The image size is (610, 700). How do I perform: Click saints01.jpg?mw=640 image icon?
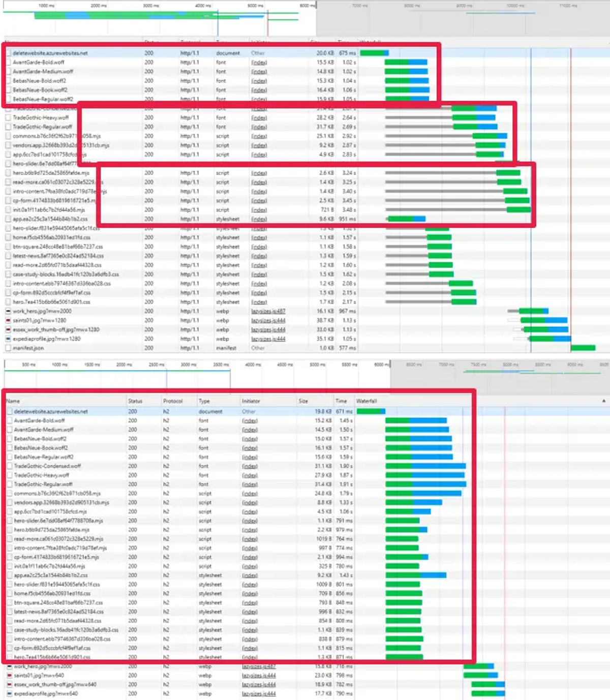coord(9,675)
